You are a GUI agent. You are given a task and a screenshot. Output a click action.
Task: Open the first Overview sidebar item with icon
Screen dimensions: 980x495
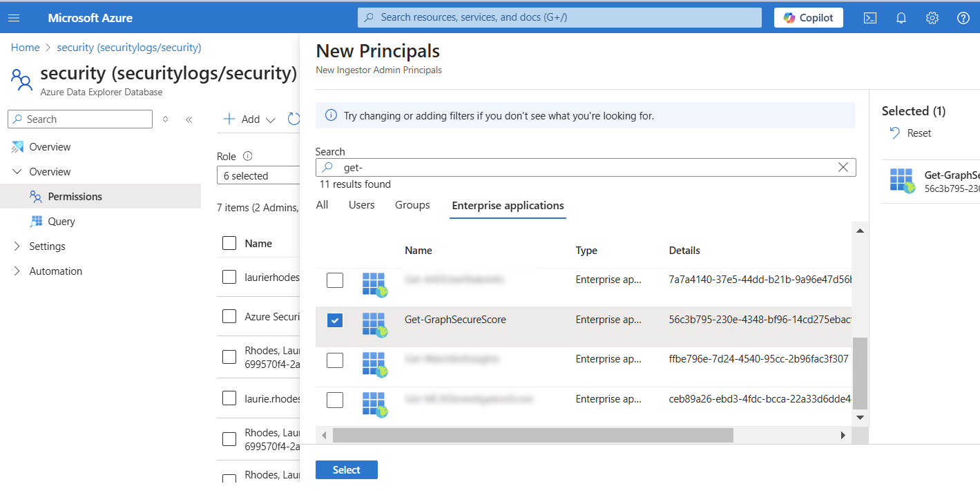(x=50, y=147)
